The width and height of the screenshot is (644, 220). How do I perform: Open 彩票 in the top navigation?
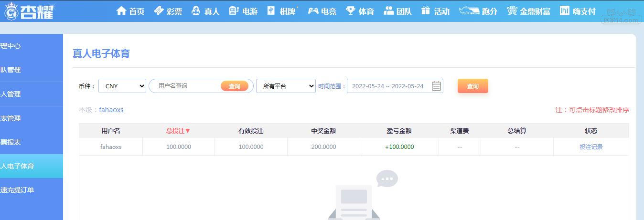pyautogui.click(x=174, y=11)
